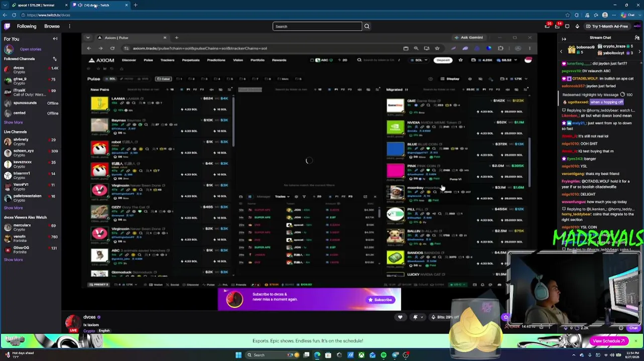Viewport: 644px width, 361px height.
Task: Show previous gift leaderboard entry arrow
Action: pos(561,51)
